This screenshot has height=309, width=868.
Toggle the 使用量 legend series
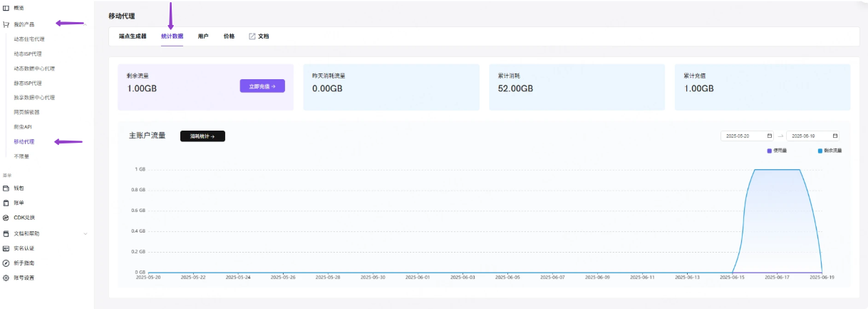tap(769, 151)
